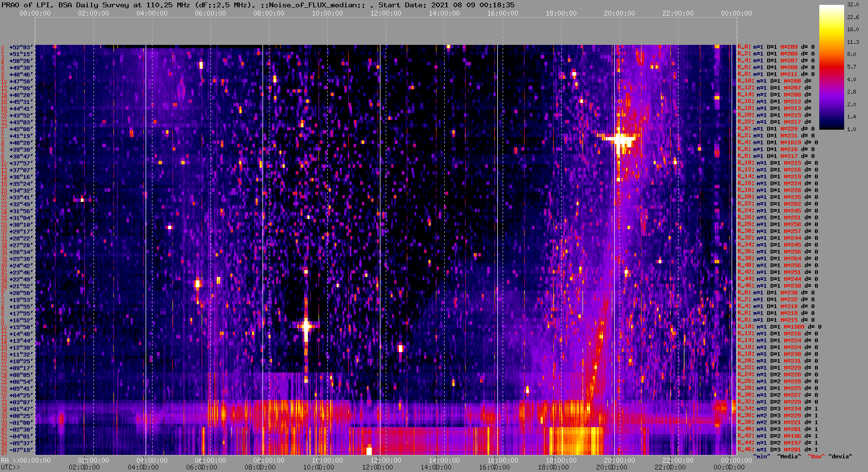Click the 20:00:00 label on the top time axis
This screenshot has width=868, height=472.
[620, 14]
